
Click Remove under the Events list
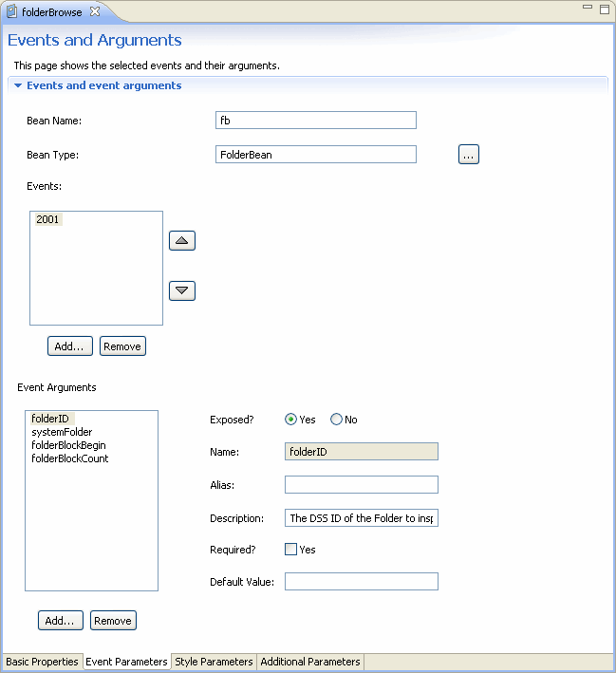122,346
